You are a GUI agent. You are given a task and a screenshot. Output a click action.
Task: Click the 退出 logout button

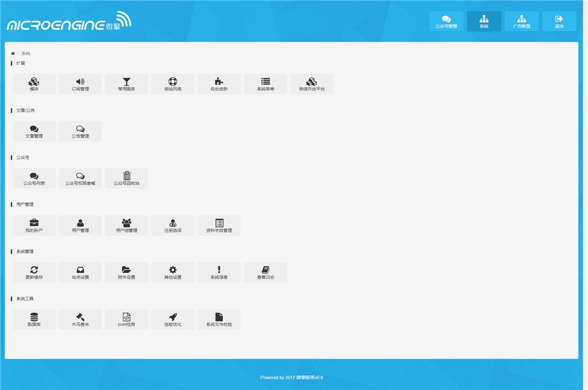pyautogui.click(x=559, y=22)
